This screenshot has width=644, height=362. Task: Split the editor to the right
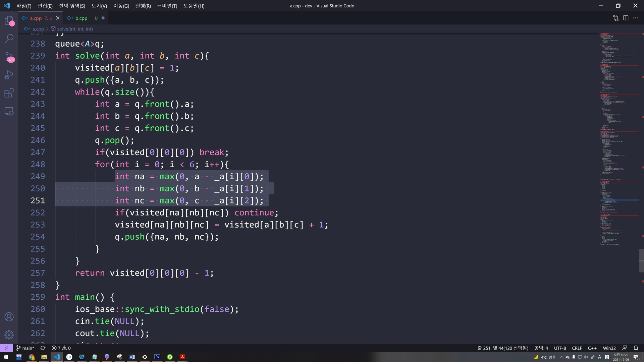[626, 18]
